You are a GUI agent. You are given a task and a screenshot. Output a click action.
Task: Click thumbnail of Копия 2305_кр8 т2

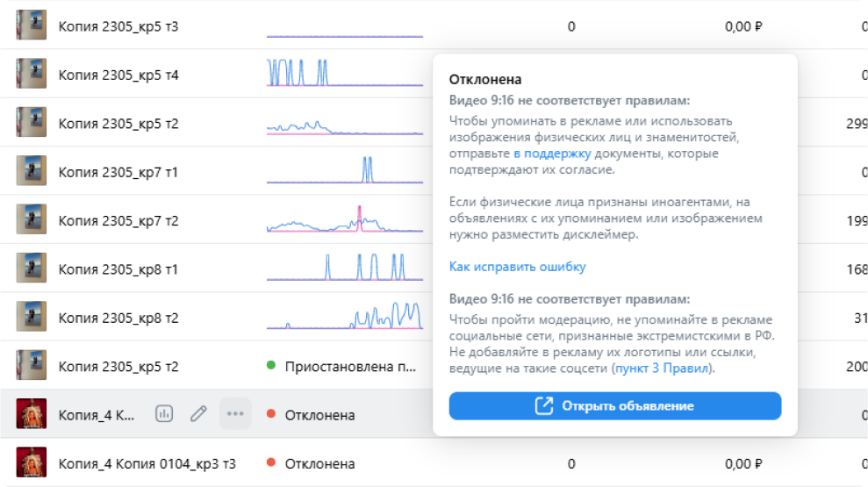pos(31,316)
